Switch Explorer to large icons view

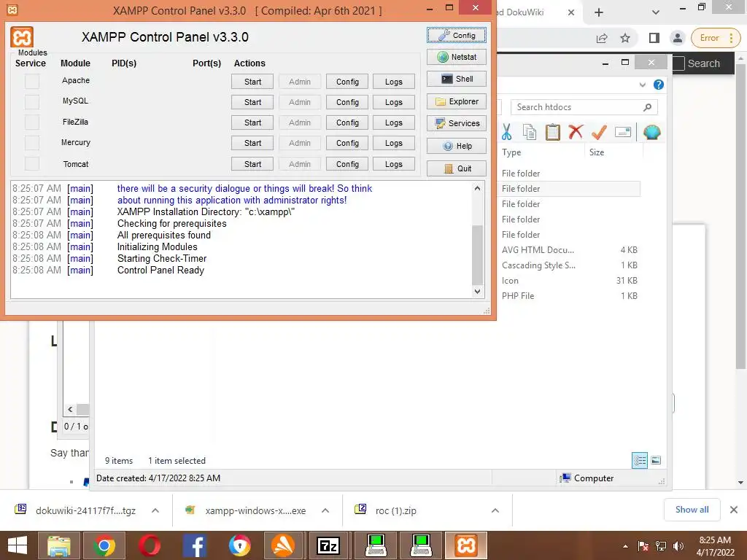coord(656,460)
